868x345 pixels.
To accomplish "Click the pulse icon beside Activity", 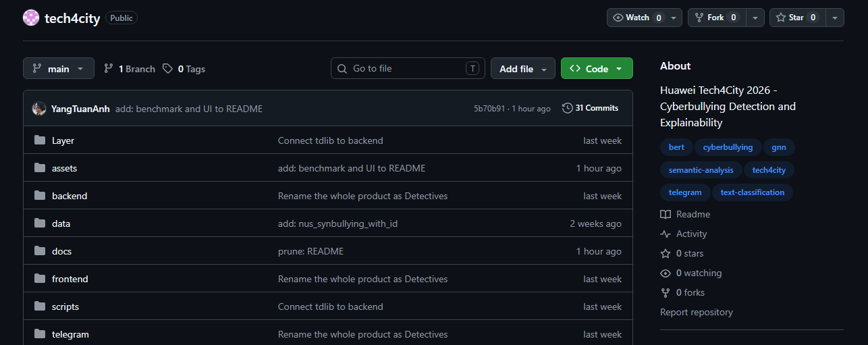I will click(666, 234).
